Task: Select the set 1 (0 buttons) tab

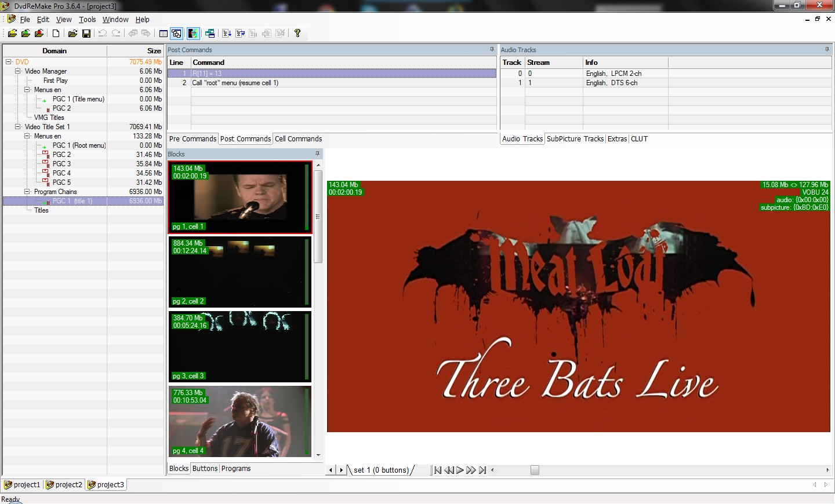Action: tap(381, 470)
